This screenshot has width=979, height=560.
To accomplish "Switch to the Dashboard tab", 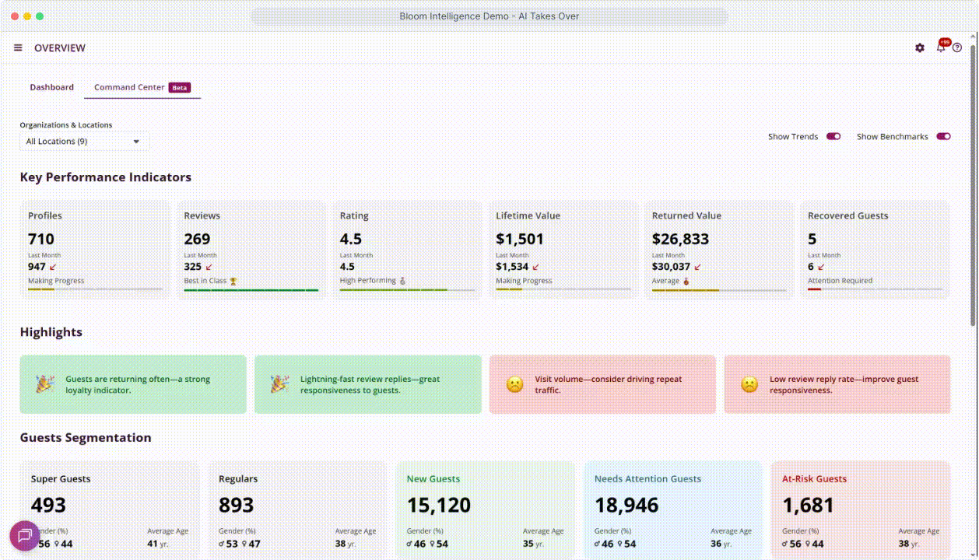I will 52,87.
